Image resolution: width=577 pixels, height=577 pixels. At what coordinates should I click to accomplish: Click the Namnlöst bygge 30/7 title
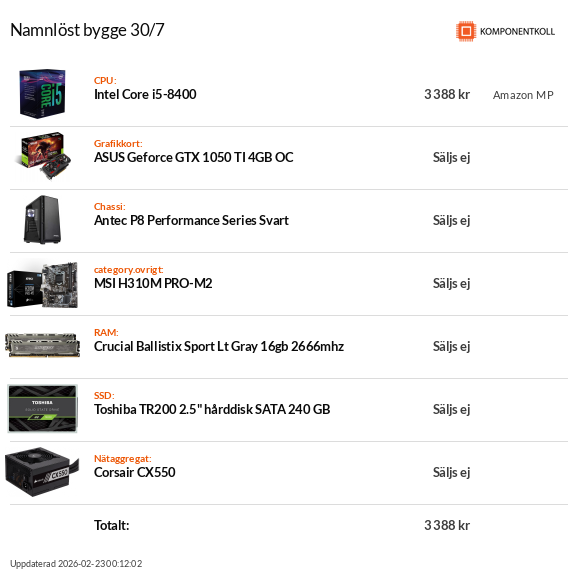87,31
